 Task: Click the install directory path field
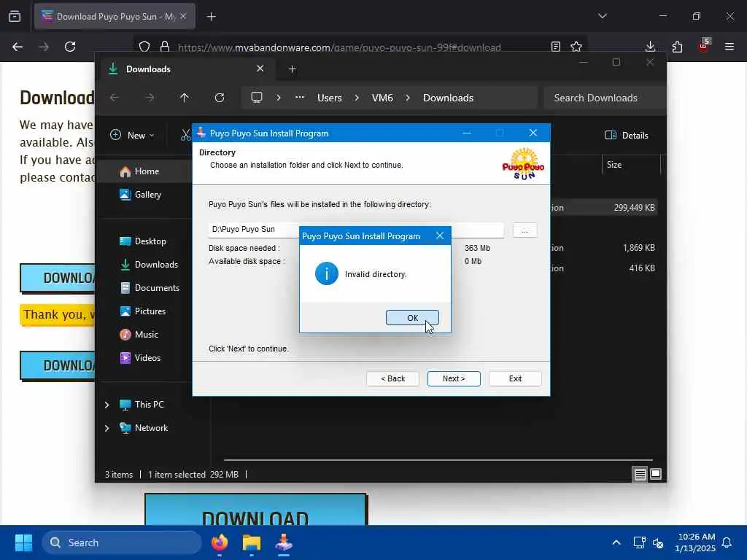356,230
